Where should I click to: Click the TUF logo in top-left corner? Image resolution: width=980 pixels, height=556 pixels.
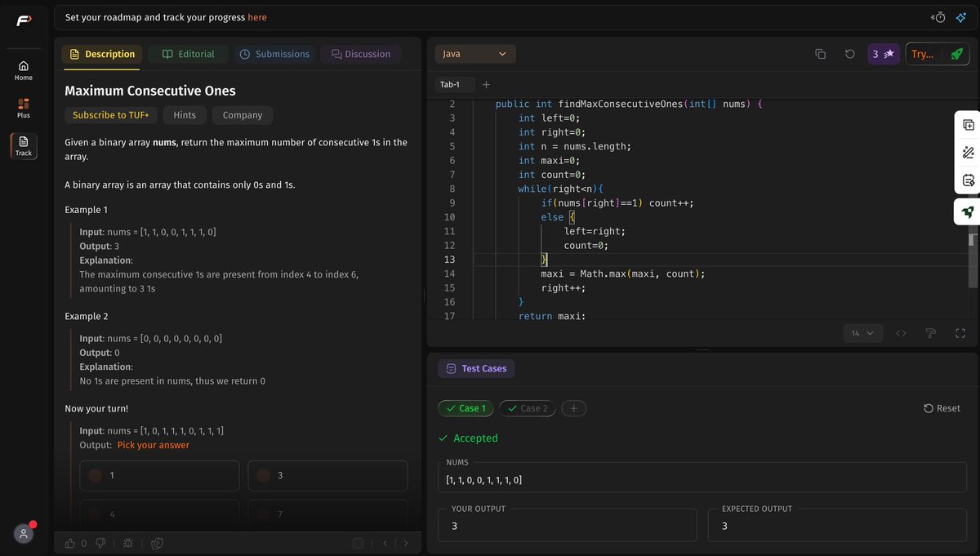coord(23,20)
